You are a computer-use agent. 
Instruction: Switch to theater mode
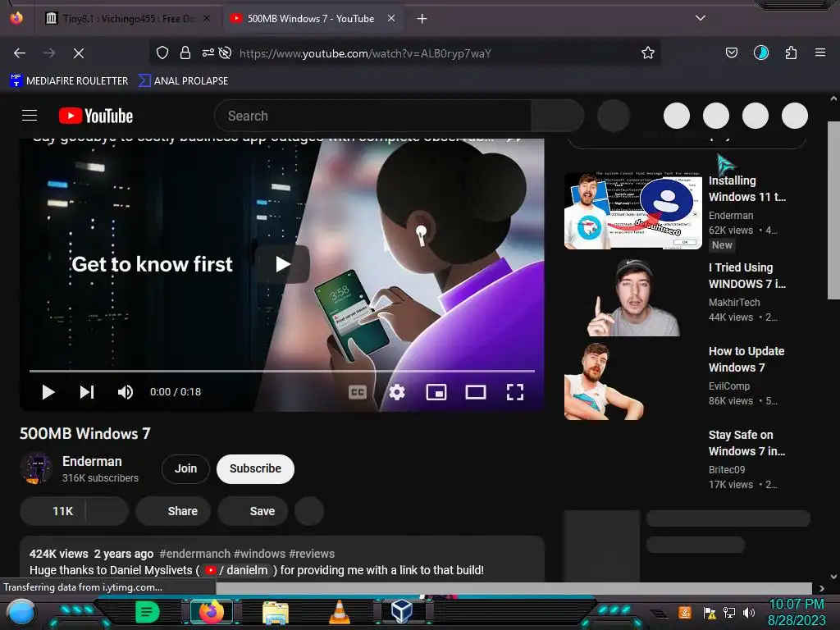coord(476,392)
